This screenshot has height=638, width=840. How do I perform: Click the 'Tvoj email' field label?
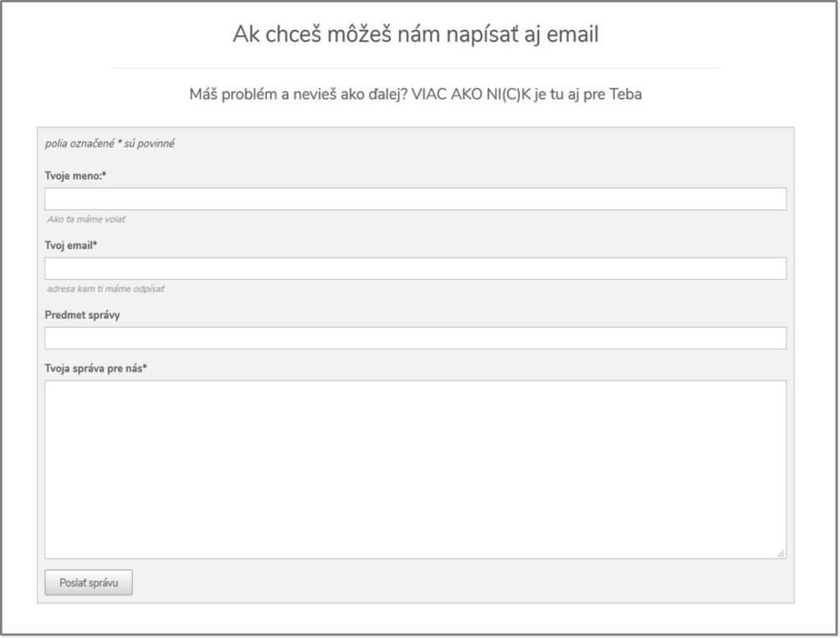point(71,245)
